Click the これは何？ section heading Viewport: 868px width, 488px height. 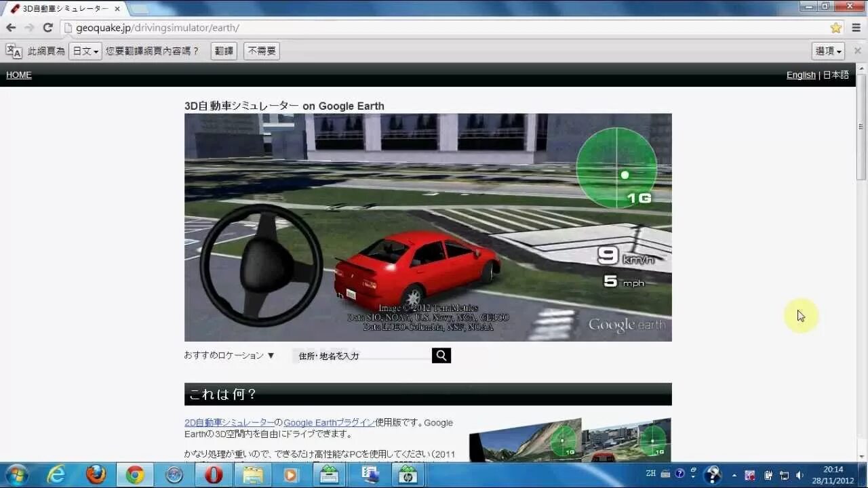(223, 394)
